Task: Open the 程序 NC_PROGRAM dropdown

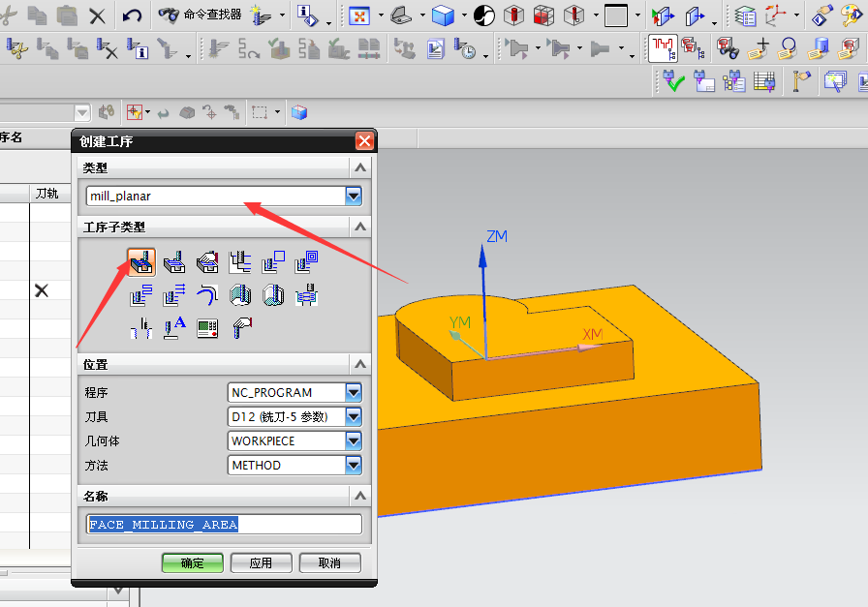Action: click(x=354, y=392)
